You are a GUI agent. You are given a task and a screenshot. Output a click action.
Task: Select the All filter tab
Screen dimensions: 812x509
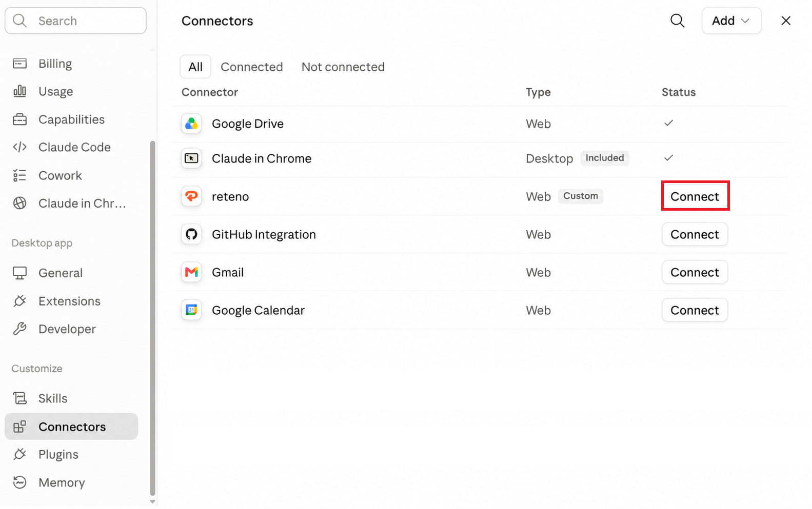pos(195,67)
